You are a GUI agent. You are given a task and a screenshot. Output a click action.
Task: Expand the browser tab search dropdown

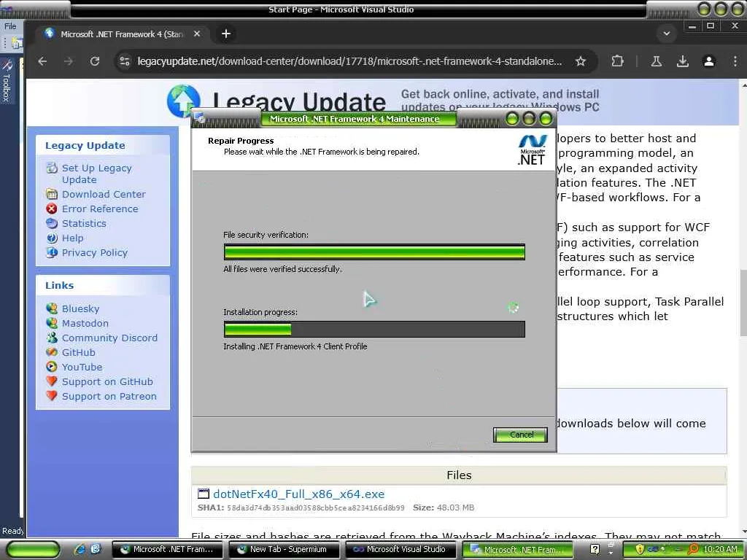coord(667,34)
